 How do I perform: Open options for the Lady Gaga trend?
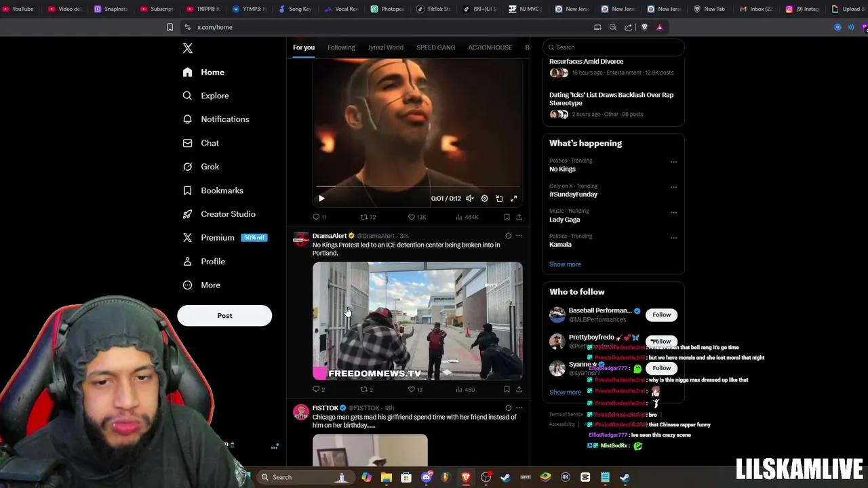pyautogui.click(x=673, y=212)
